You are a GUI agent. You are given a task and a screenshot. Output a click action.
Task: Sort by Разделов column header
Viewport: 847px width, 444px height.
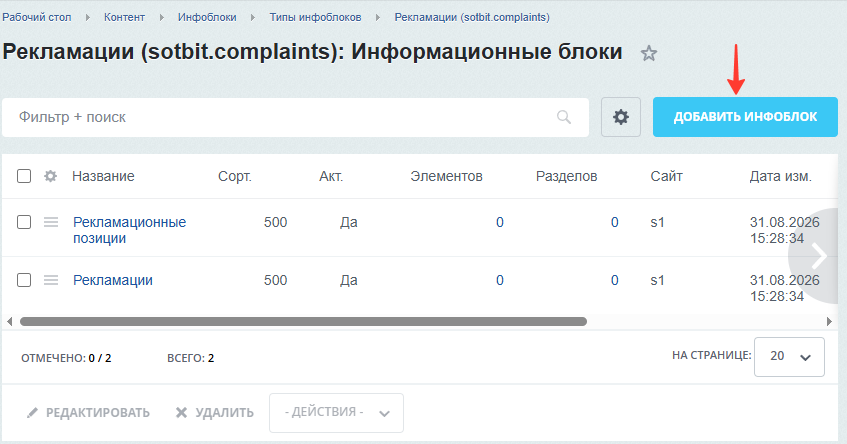click(567, 176)
